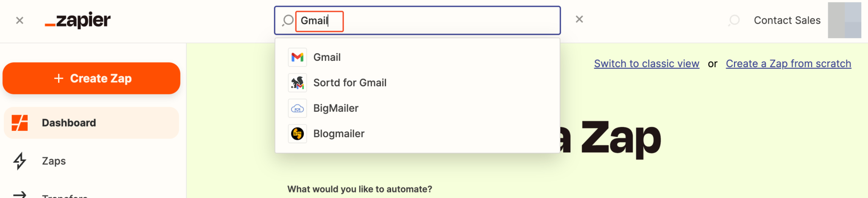Image resolution: width=868 pixels, height=198 pixels.
Task: Close the left sidebar with X icon
Action: click(19, 20)
